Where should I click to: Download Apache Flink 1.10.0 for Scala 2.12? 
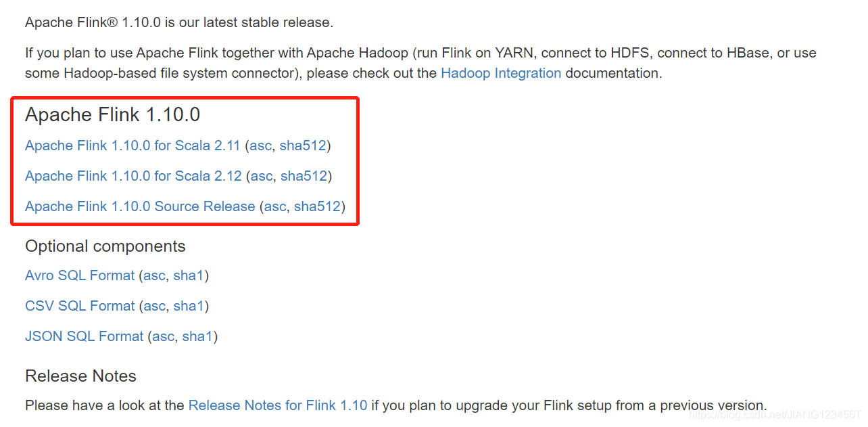click(132, 176)
